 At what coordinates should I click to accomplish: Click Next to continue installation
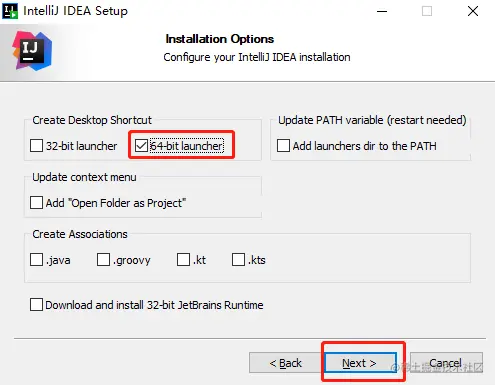tap(361, 363)
